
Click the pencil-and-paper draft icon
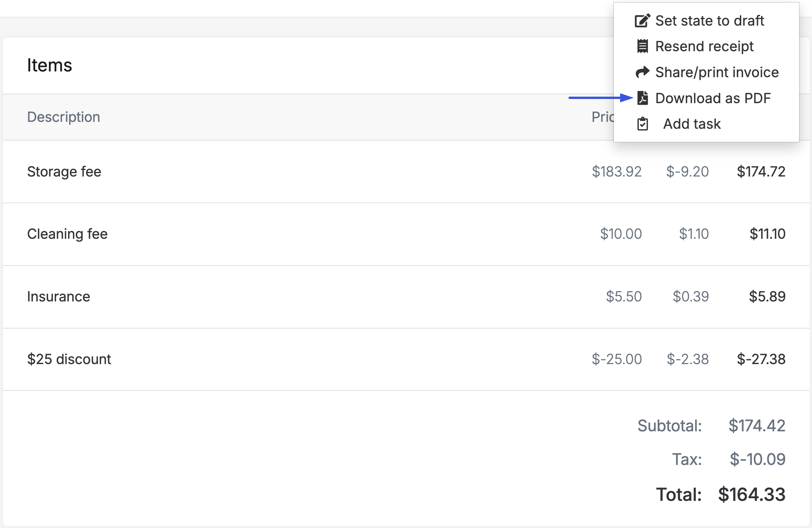click(642, 21)
